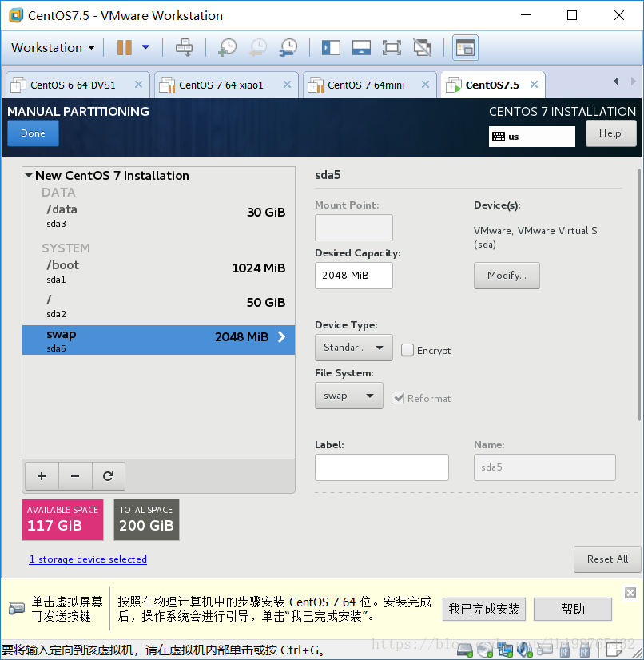Collapse the New CentOS 7 Installation tree
This screenshot has width=644, height=660.
[x=29, y=175]
